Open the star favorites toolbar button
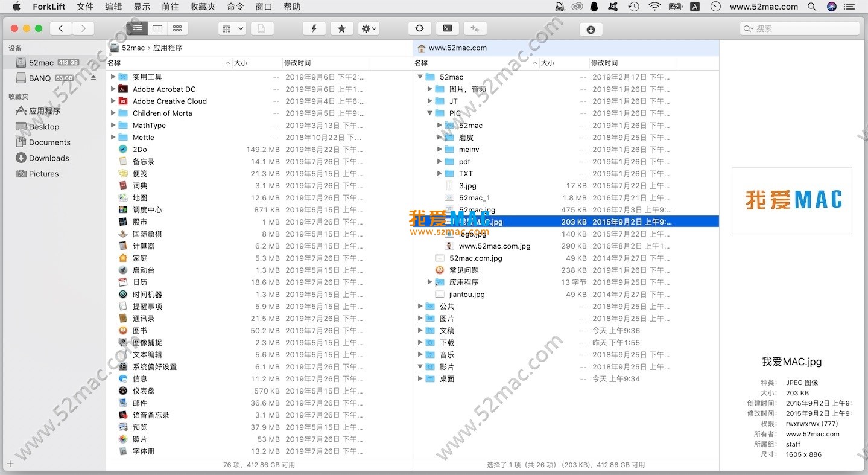The width and height of the screenshot is (868, 475). point(341,28)
